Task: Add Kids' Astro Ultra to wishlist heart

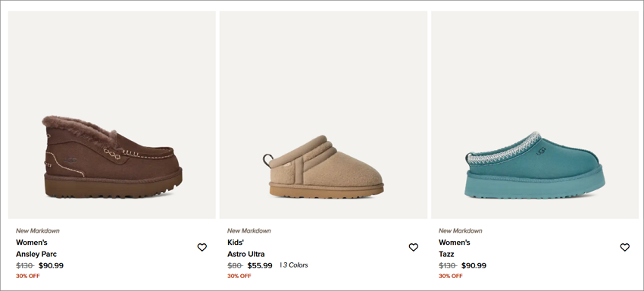Action: click(x=413, y=248)
